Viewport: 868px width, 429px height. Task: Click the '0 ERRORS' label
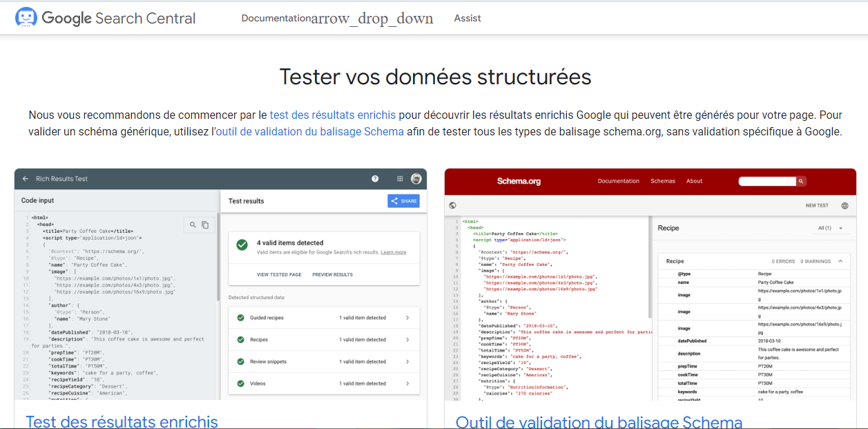tap(783, 262)
